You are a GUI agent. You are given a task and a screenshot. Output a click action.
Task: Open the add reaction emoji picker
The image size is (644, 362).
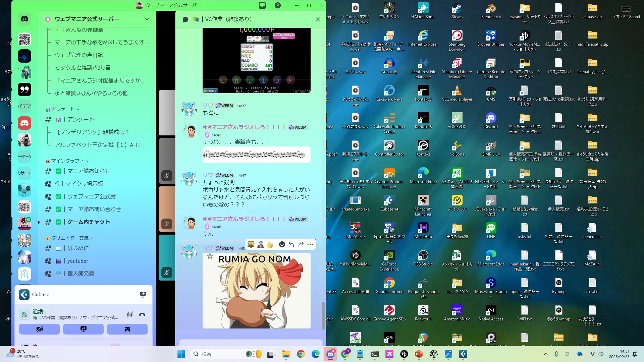point(282,244)
